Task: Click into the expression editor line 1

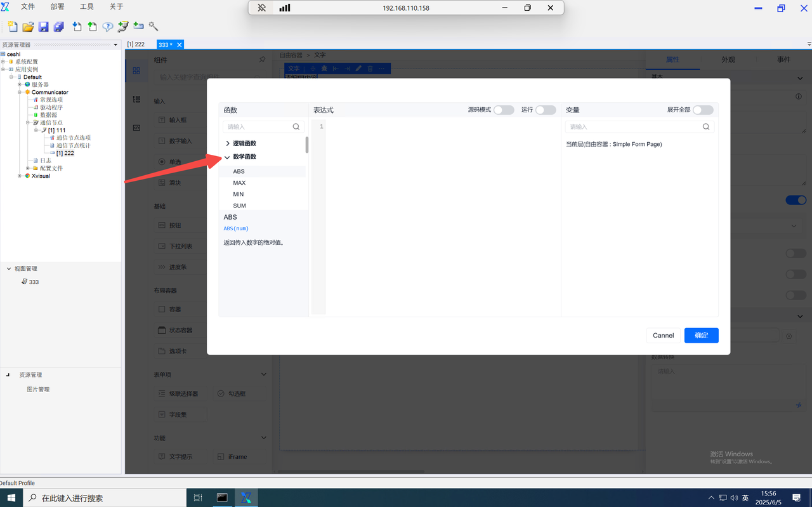Action: (x=443, y=127)
